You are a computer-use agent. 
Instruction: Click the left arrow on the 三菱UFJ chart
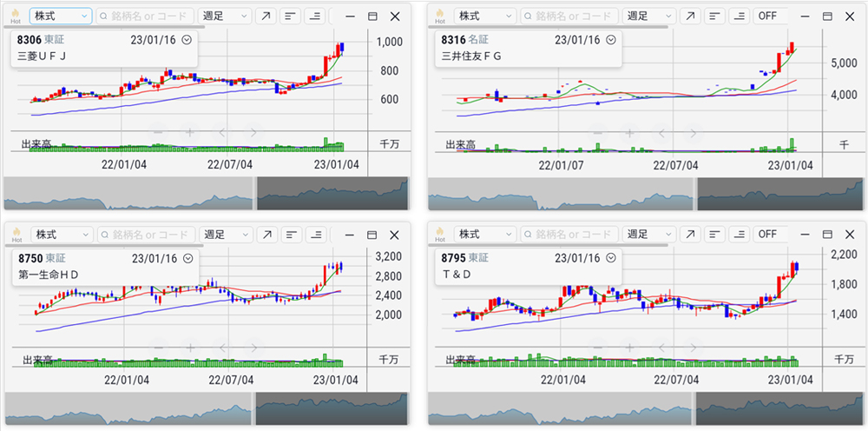(x=222, y=132)
